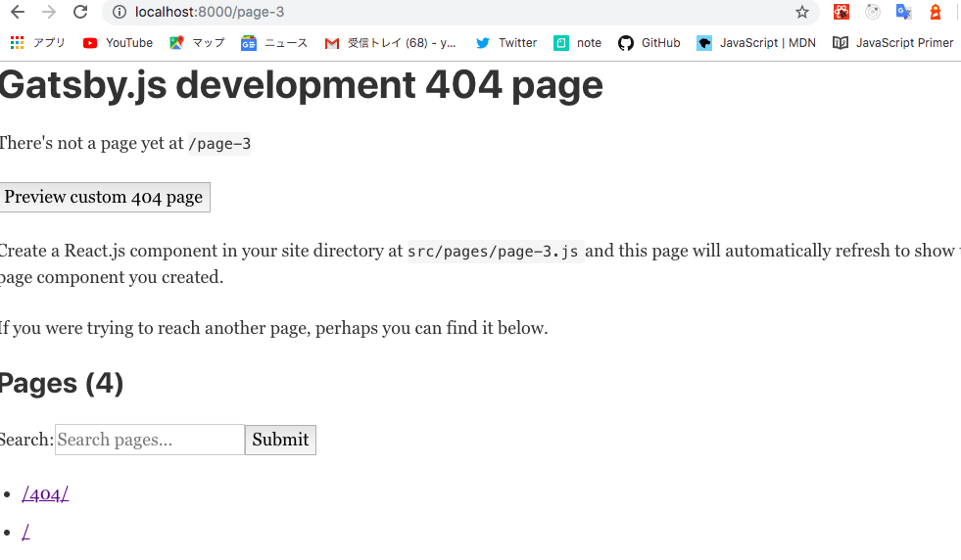Open the red extension icon next to the star
Viewport: 961px width, 560px height.
tap(841, 12)
